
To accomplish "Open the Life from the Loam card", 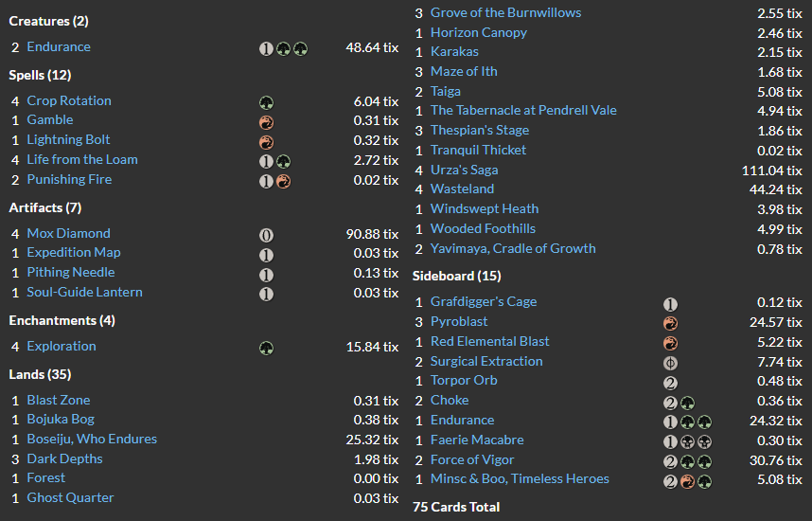I will click(82, 159).
